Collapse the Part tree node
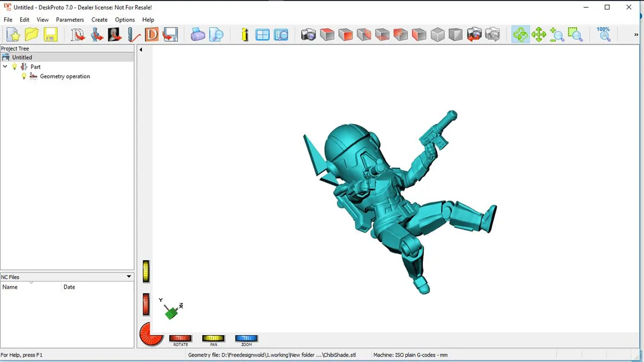Screen dimensions: 644x362 (5, 67)
